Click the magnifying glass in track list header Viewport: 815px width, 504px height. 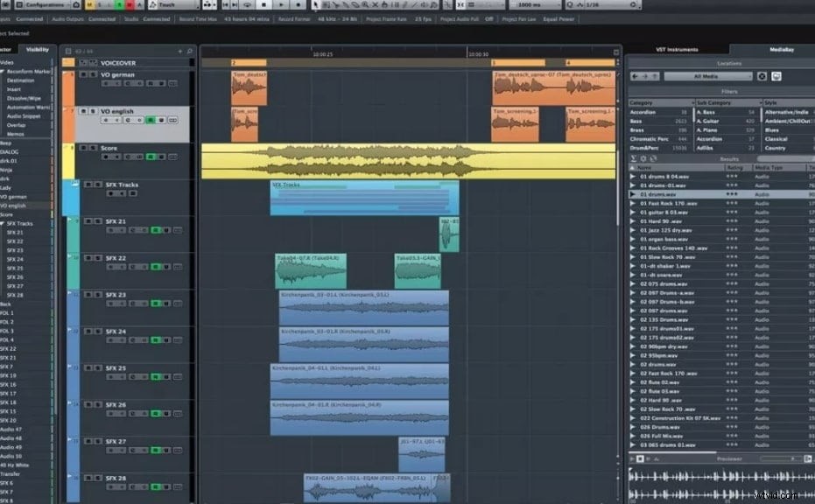[189, 52]
